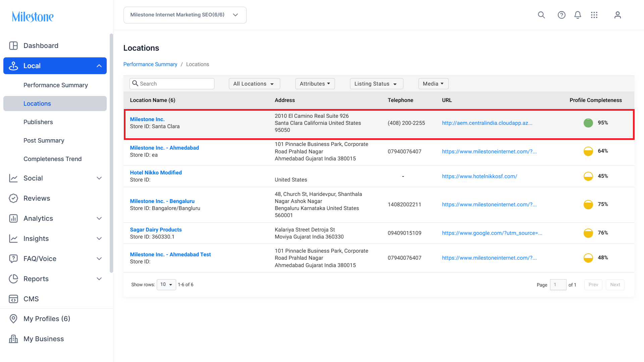This screenshot has width=644, height=362.
Task: Open the notifications bell
Action: (x=578, y=15)
